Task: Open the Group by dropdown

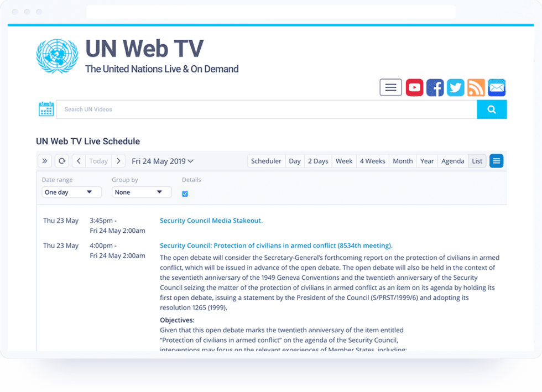Action: click(142, 192)
